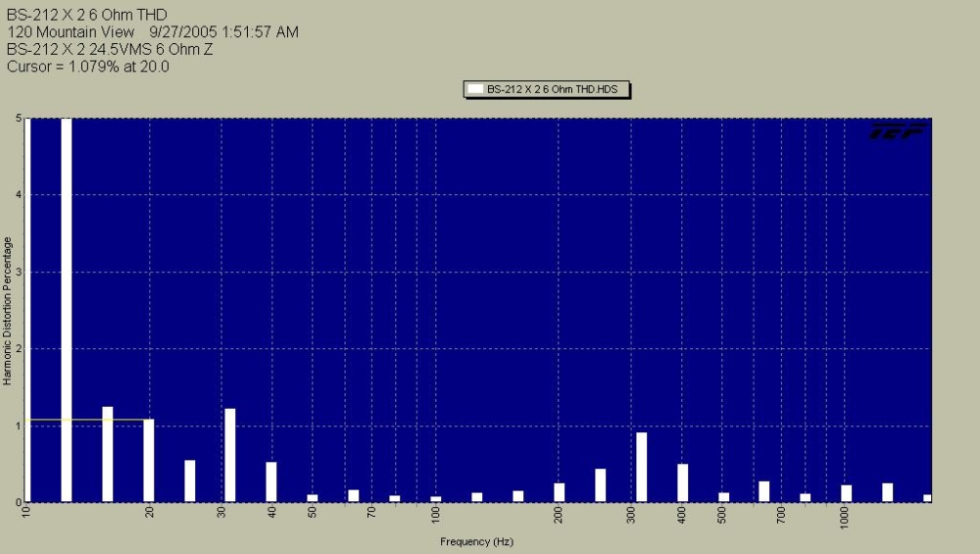Pick the short bar at 50 Hz
The image size is (980, 554).
pos(313,498)
